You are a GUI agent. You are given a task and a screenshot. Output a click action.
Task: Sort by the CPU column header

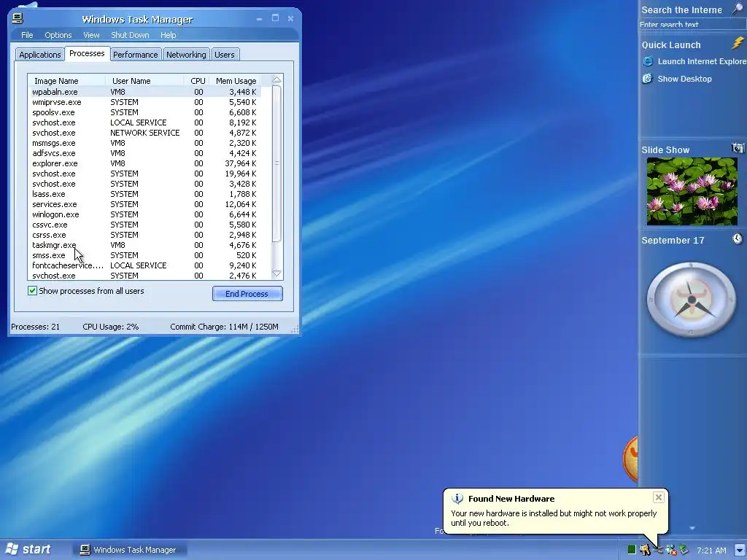point(198,80)
